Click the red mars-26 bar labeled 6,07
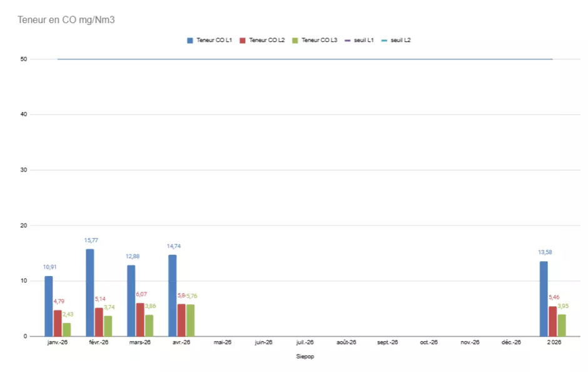Viewport: 588px width, 372px height. pos(140,320)
